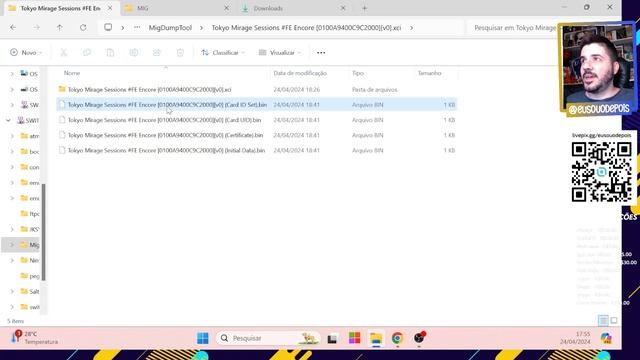Screen dimensions: 640x360
Task: Click the This PC monitor icon in address bar
Action: pyautogui.click(x=108, y=28)
